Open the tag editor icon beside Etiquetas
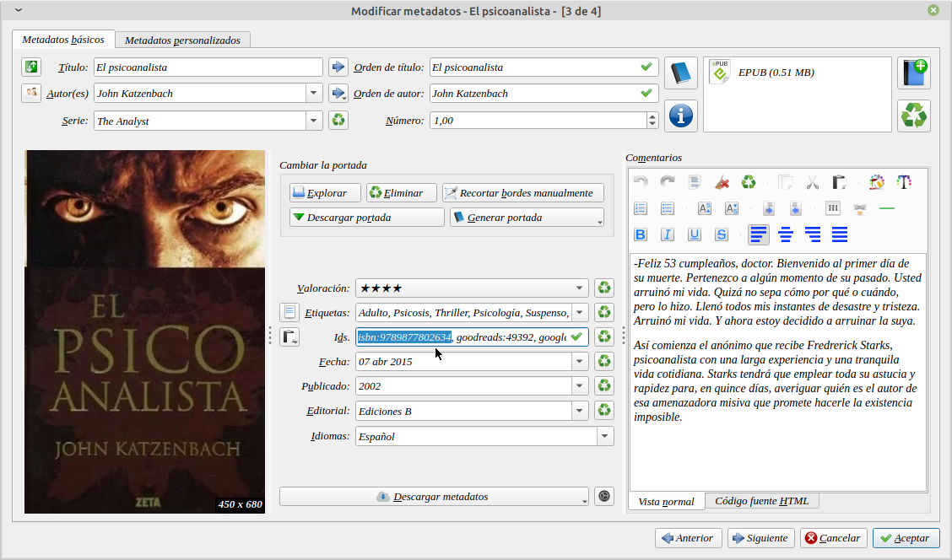 289,313
